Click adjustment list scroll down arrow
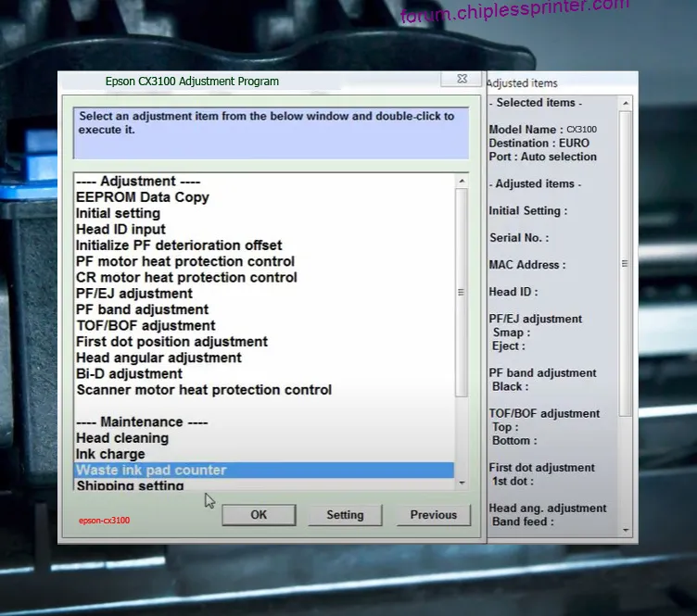The image size is (697, 616). (x=462, y=483)
